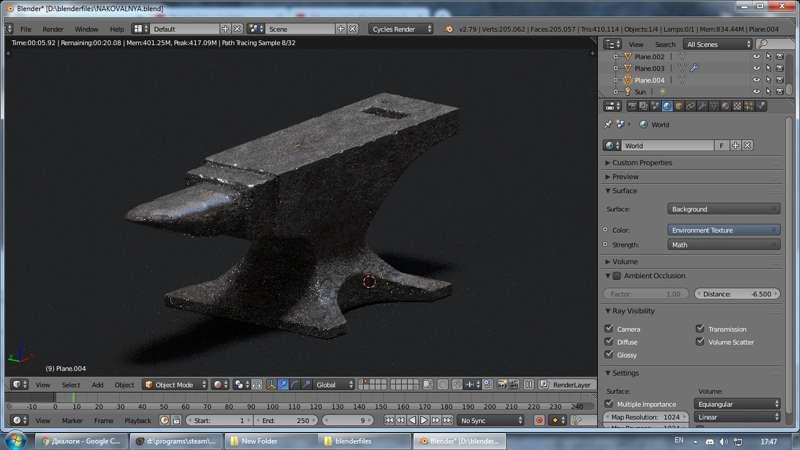Open the Cycles Render engine dropdown
The image size is (800, 450).
pyautogui.click(x=401, y=29)
